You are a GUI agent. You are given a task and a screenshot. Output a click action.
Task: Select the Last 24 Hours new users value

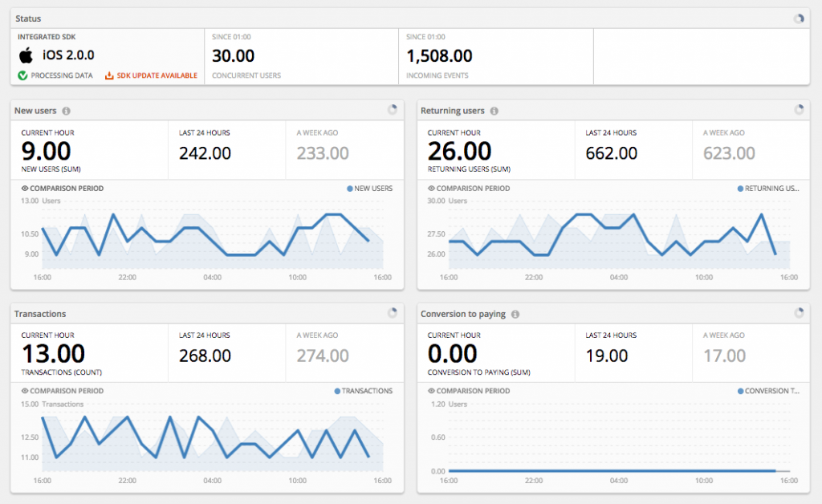pos(205,152)
